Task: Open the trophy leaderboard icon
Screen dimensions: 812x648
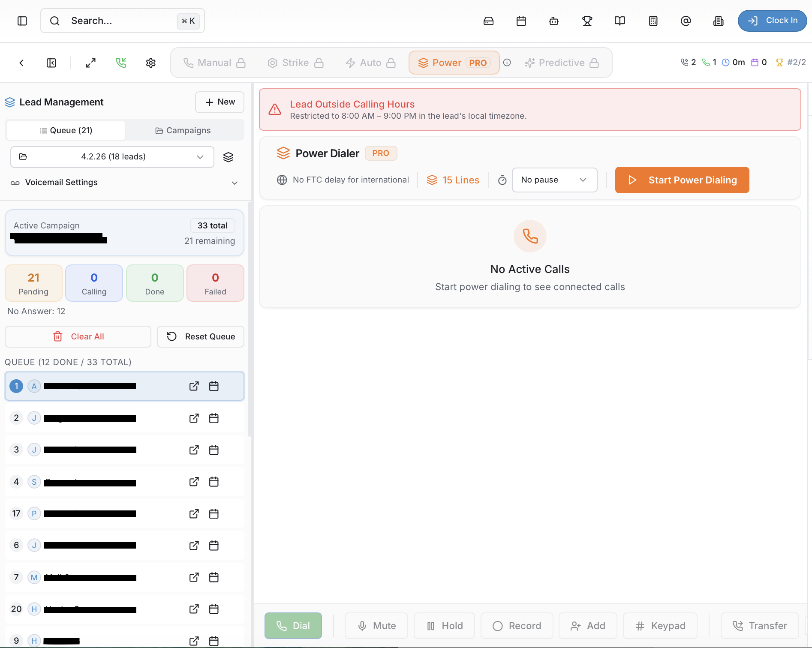Action: click(x=587, y=21)
